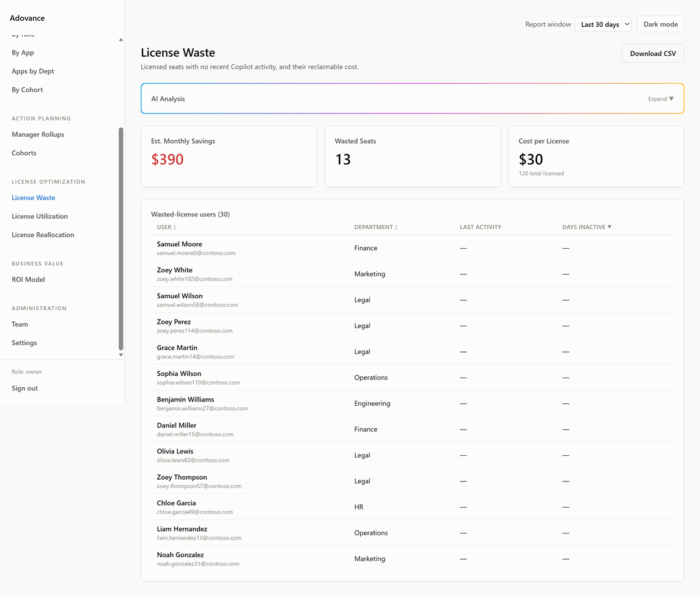Click Zoey Perez user name
The height and width of the screenshot is (597, 700).
pyautogui.click(x=174, y=321)
